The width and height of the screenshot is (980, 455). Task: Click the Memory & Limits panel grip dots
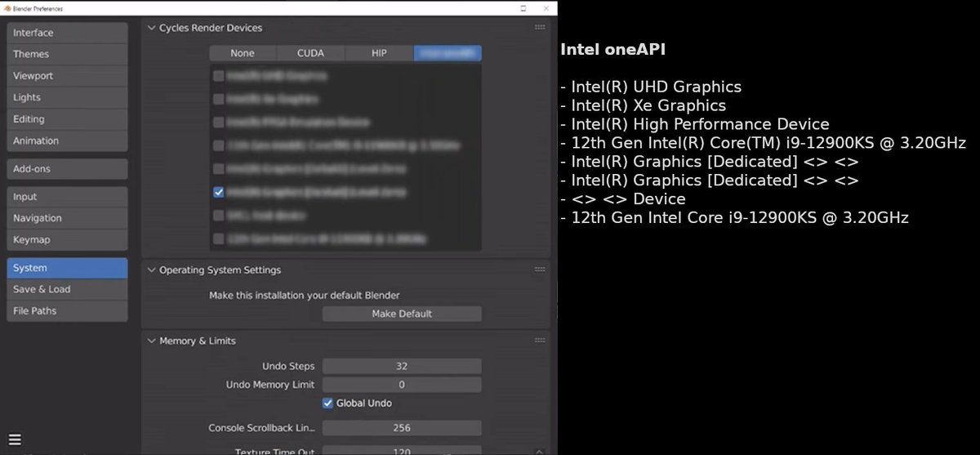pos(540,341)
